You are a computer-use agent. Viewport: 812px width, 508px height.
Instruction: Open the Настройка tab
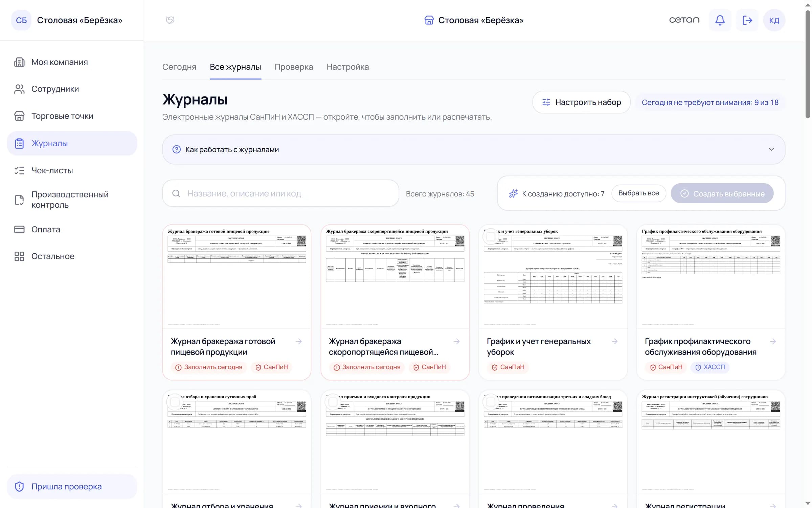pos(347,67)
